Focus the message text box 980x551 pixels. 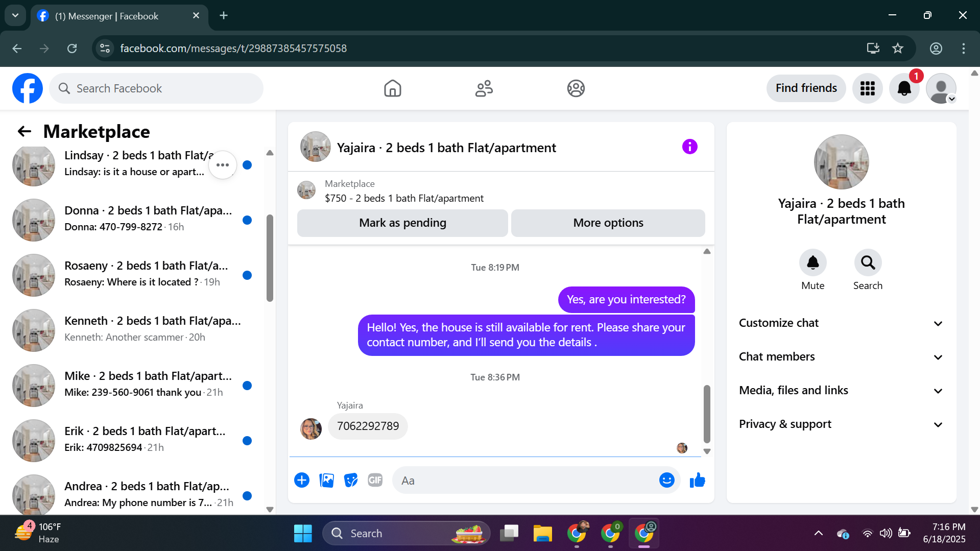coord(526,481)
